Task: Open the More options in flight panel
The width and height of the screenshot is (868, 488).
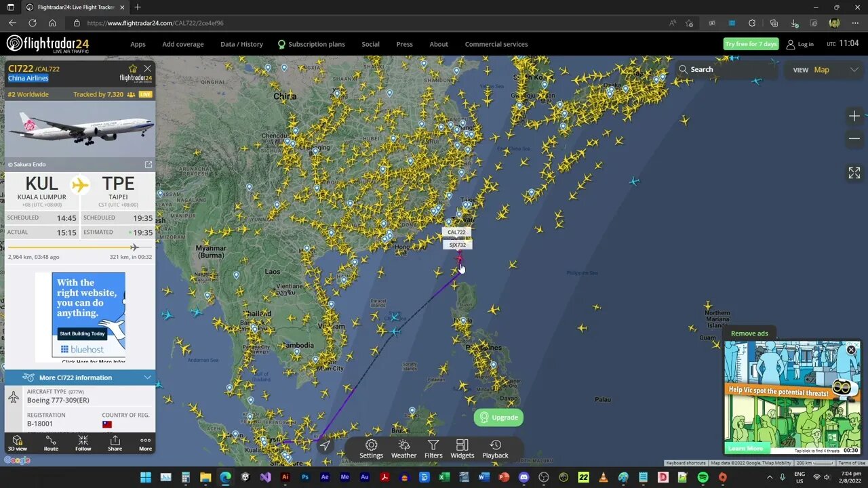Action: [145, 443]
